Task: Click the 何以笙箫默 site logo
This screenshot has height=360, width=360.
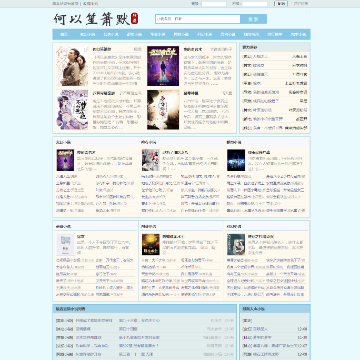Action: click(x=96, y=19)
